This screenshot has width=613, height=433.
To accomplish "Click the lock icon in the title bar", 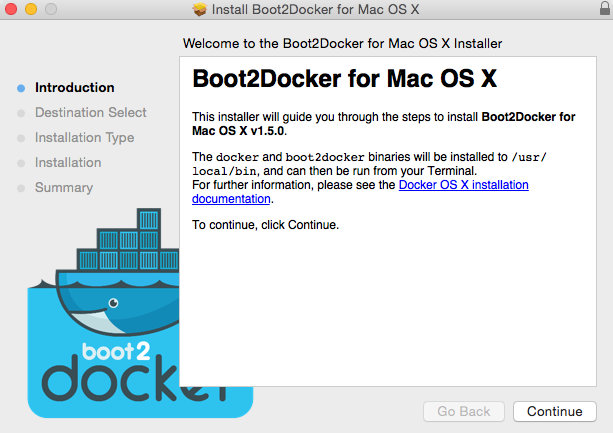I will click(x=605, y=8).
